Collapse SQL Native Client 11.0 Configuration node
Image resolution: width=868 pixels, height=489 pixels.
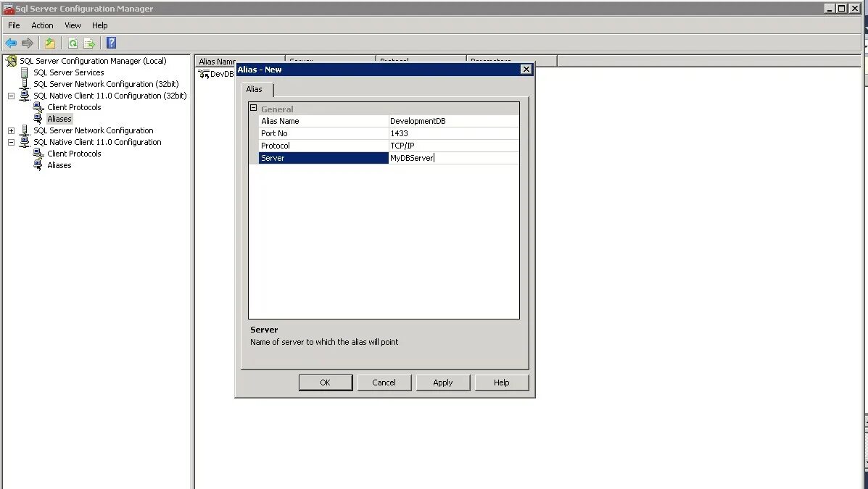click(x=11, y=142)
